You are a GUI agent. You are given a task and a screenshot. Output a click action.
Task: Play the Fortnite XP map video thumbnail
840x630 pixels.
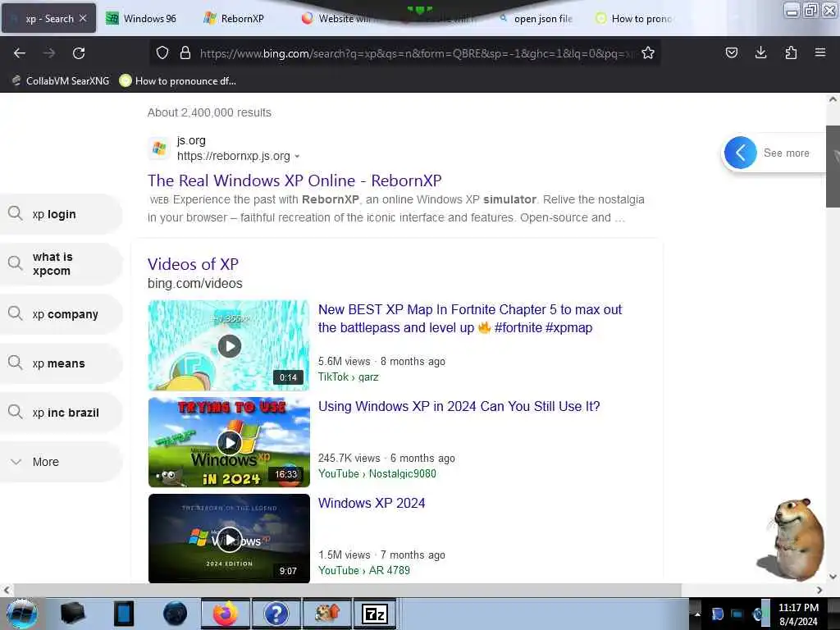[x=229, y=345]
